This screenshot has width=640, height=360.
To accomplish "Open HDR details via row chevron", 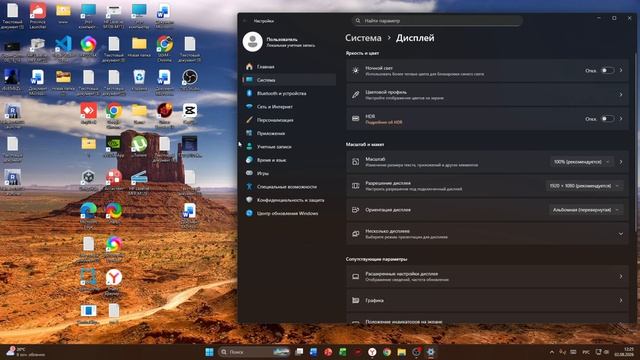I will pyautogui.click(x=621, y=119).
